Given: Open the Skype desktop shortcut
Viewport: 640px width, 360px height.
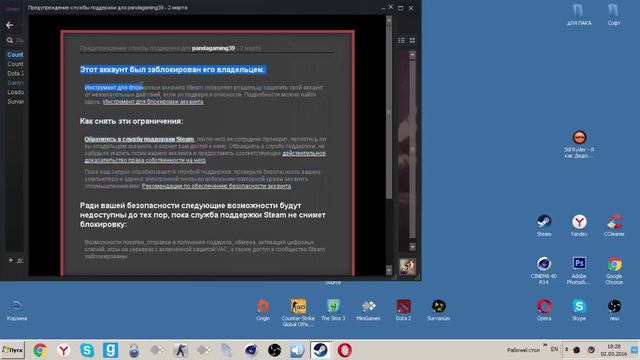Looking at the screenshot, I should [579, 310].
